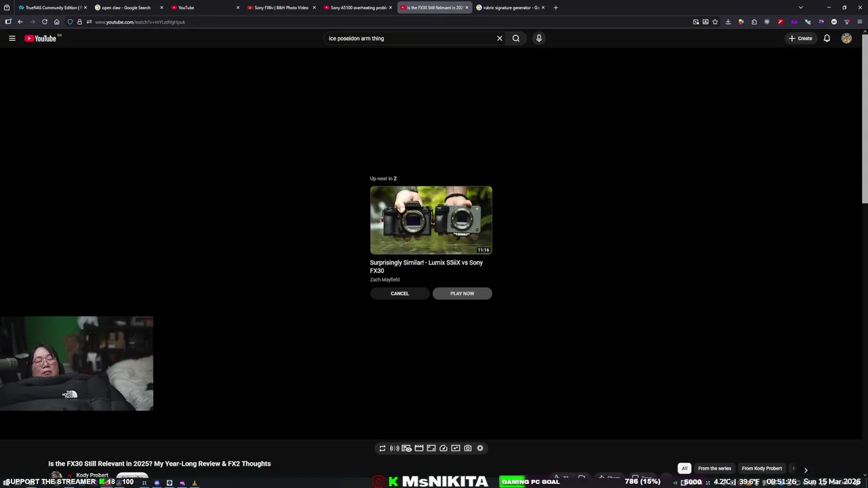Click the address bar URL
868x488 pixels.
pos(140,22)
